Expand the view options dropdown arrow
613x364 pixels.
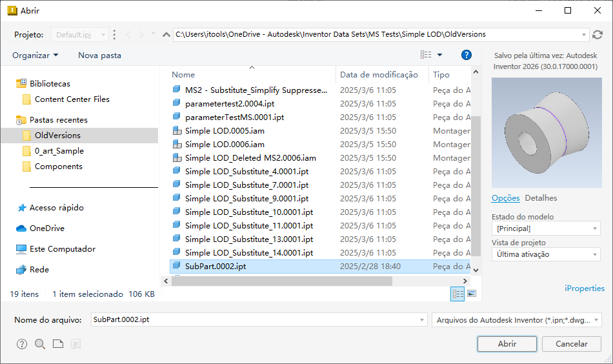(440, 55)
